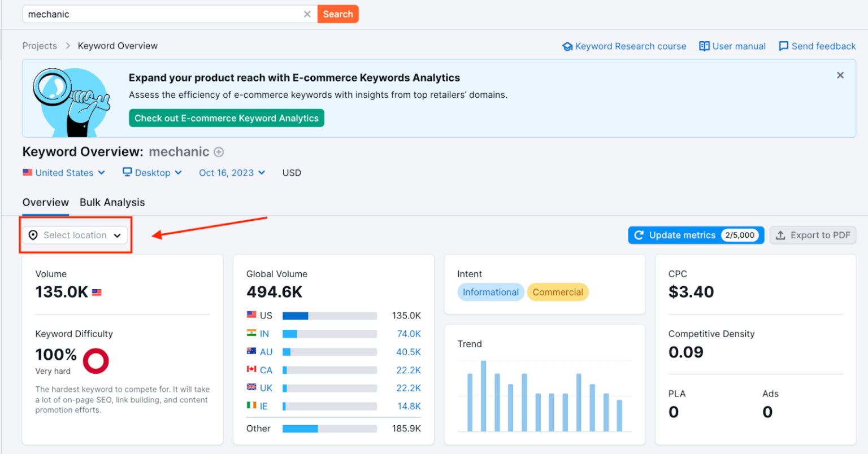Click the Send feedback chat icon
Image resolution: width=868 pixels, height=454 pixels.
coord(783,46)
